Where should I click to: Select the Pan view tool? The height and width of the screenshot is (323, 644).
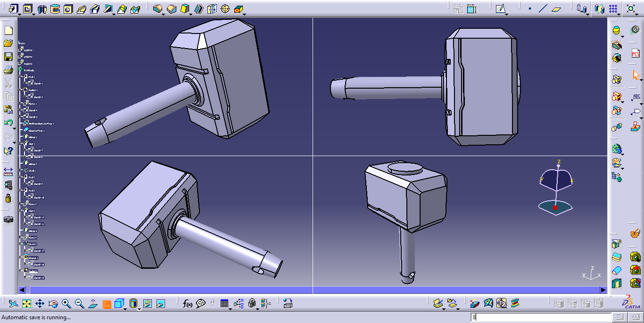pos(40,304)
